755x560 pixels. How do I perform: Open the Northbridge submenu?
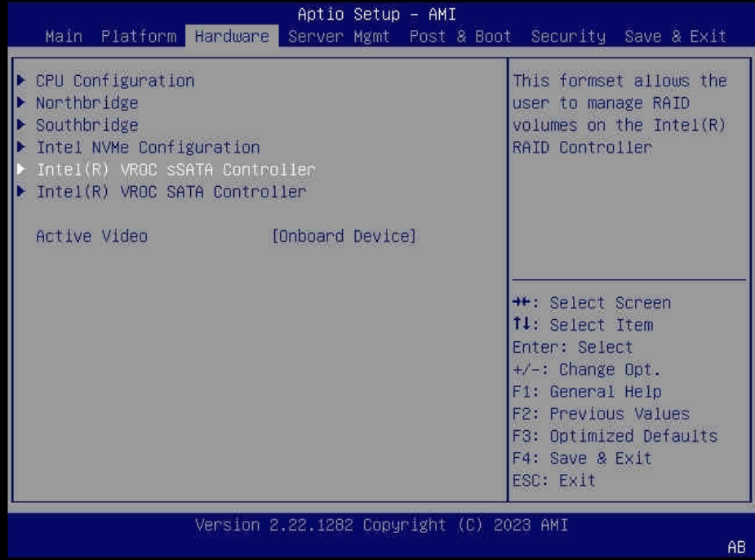[x=87, y=103]
